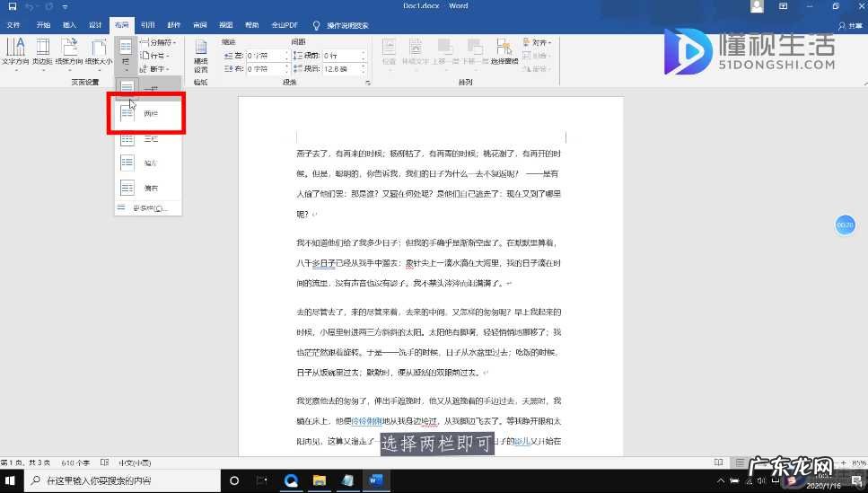The width and height of the screenshot is (868, 493).
Task: Click the word count 610 个字
Action: point(75,462)
